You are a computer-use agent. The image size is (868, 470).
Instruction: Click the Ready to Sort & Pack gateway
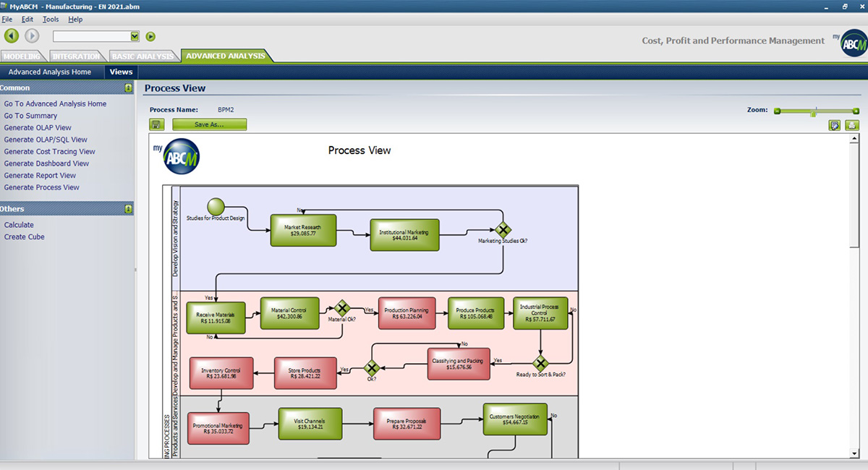540,363
